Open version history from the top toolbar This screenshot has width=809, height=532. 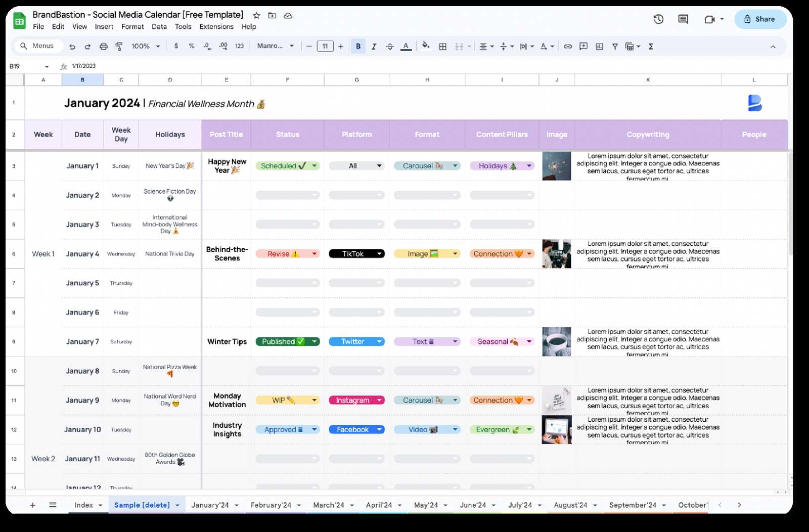point(658,19)
